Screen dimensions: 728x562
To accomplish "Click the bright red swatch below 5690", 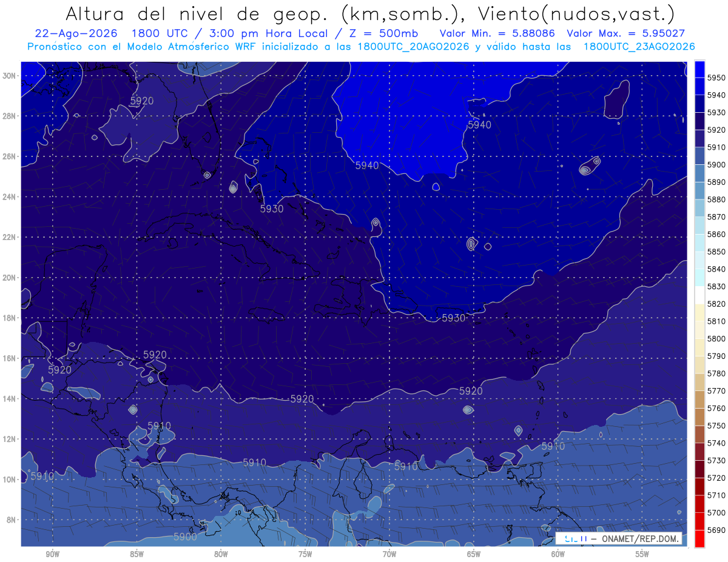I will point(699,538).
